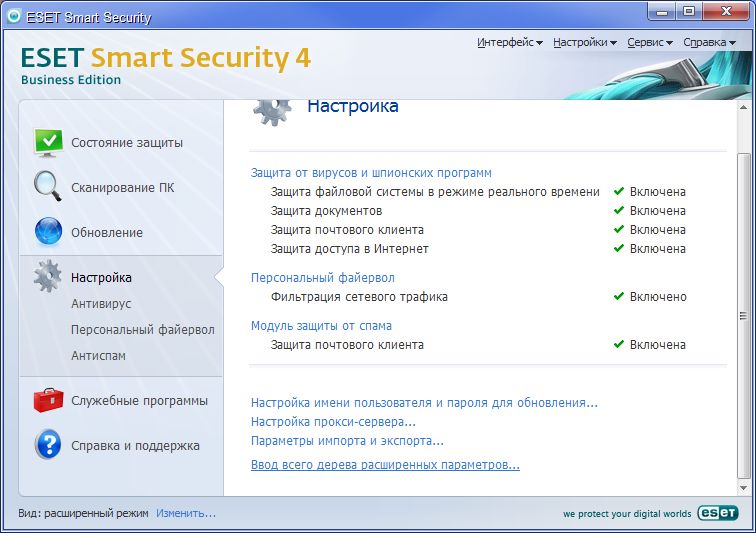756x533 pixels.
Task: Open the Справка dropdown menu
Action: [709, 42]
